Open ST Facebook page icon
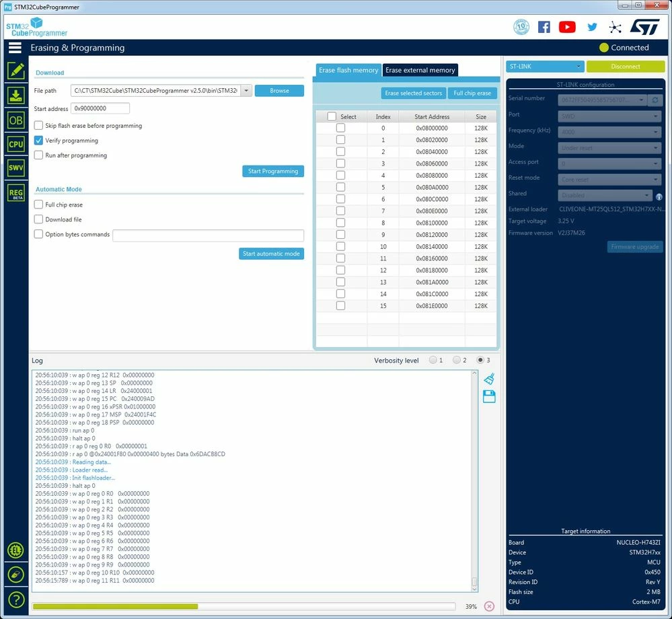This screenshot has height=619, width=672. coord(544,27)
